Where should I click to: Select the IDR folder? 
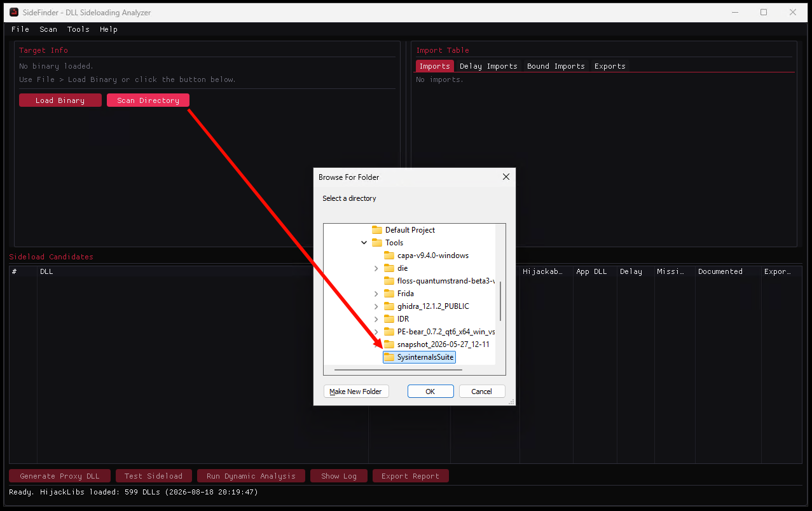click(x=403, y=319)
